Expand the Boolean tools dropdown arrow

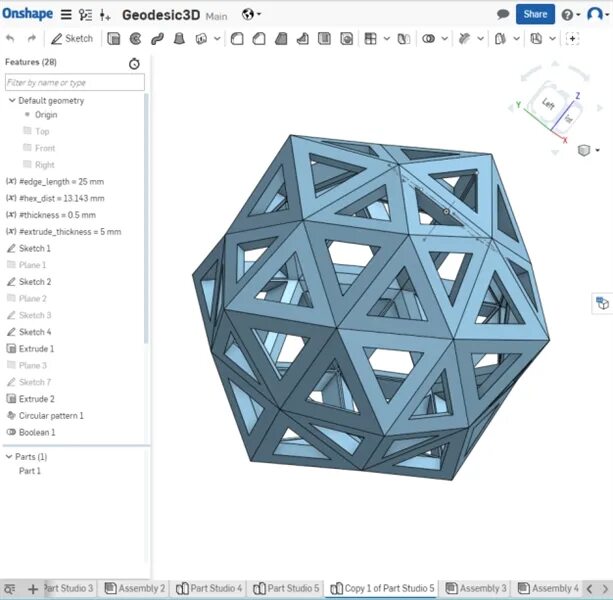445,39
